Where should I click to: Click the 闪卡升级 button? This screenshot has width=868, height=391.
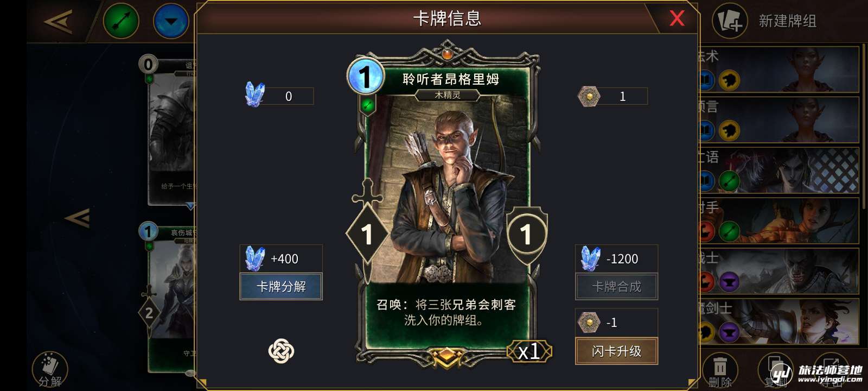(616, 351)
